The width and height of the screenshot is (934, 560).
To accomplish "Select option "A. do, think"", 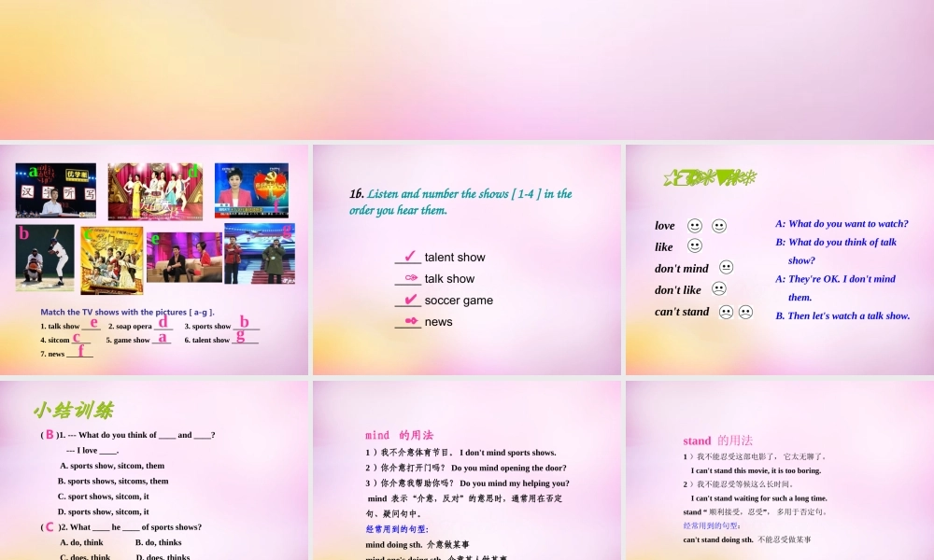I will 82,543.
